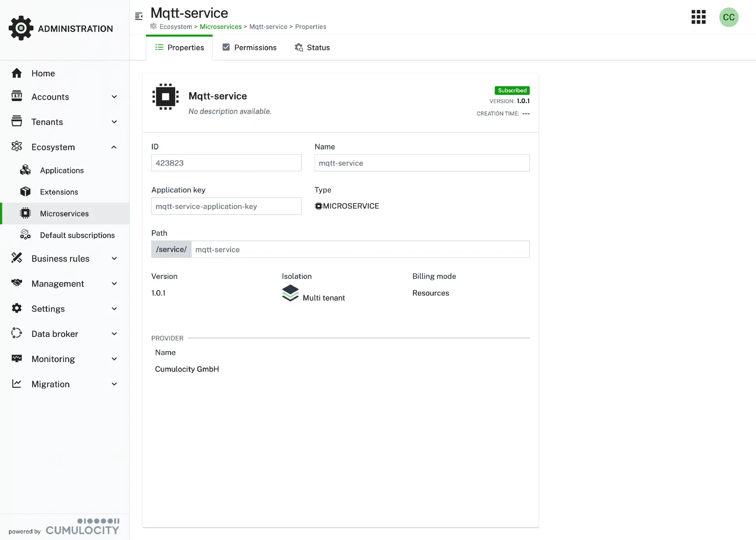Click the Microservices chip icon in sidebar
This screenshot has height=540, width=756.
(x=25, y=213)
